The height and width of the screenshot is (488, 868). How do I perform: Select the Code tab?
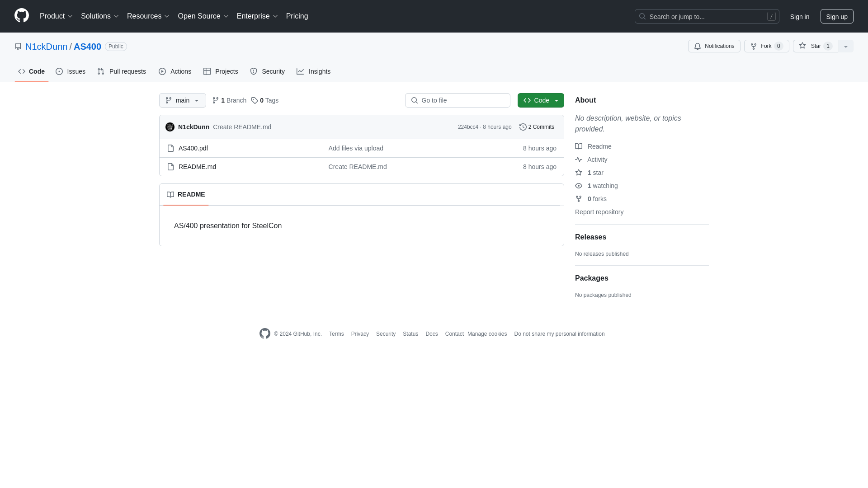32,71
